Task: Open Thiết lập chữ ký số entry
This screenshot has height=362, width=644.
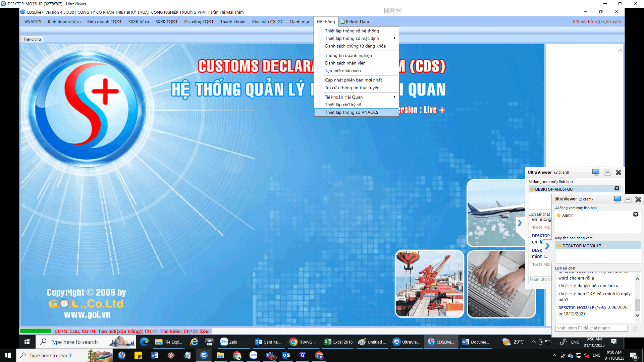Action: [x=356, y=105]
